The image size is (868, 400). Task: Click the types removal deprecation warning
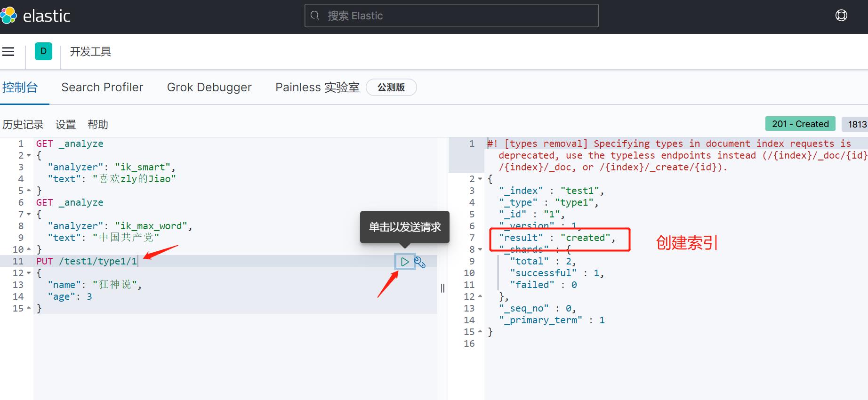point(677,155)
